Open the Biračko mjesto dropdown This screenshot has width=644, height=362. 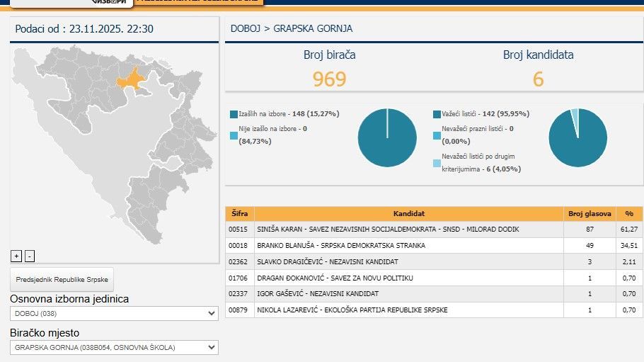point(114,347)
